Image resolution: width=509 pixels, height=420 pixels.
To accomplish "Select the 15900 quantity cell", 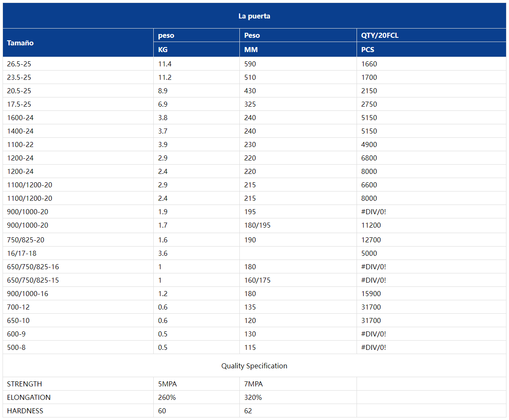I will click(x=371, y=294).
